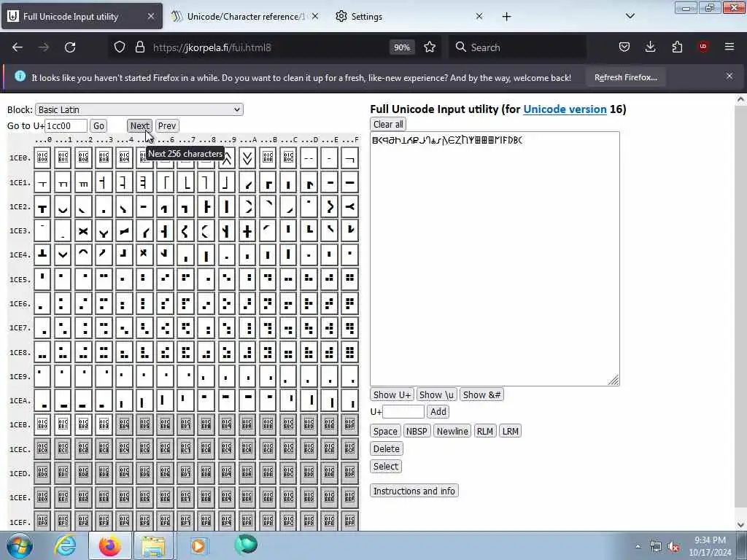Viewport: 747px width, 560px height.
Task: Open the clock showing 9:34 PM
Action: [710, 546]
